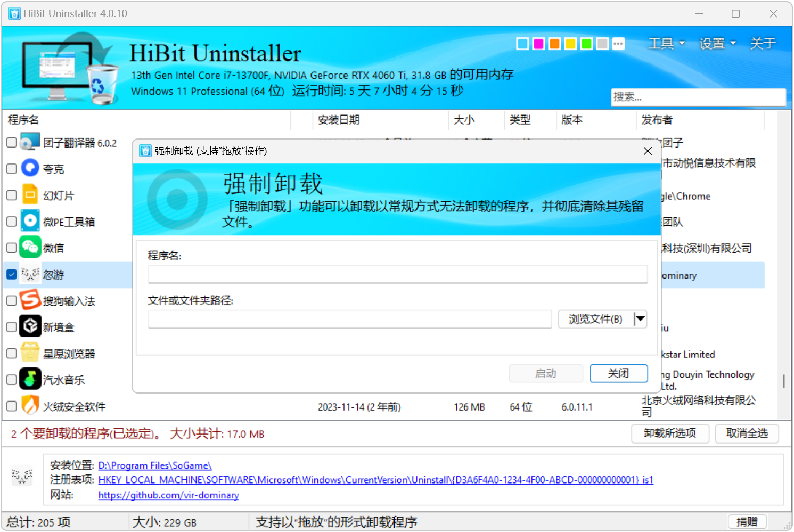Click the HiBit Uninstaller title bar icon
The height and width of the screenshot is (532, 794).
(14, 13)
